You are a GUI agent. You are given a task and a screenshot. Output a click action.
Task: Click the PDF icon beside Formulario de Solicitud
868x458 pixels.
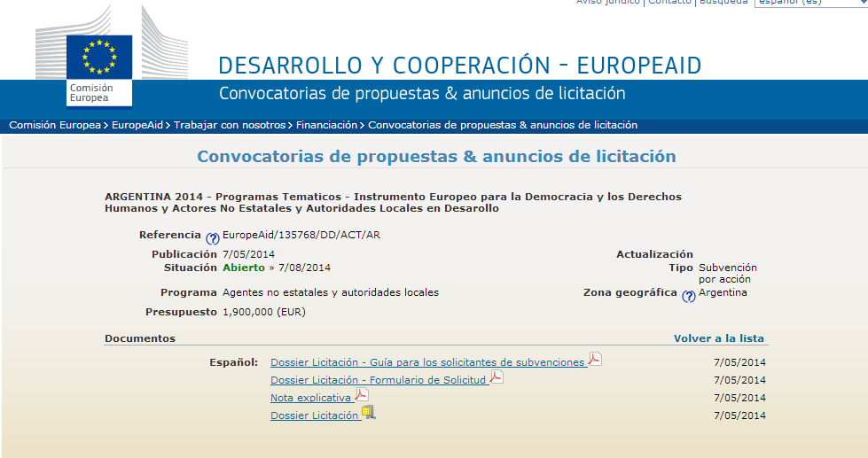[497, 376]
